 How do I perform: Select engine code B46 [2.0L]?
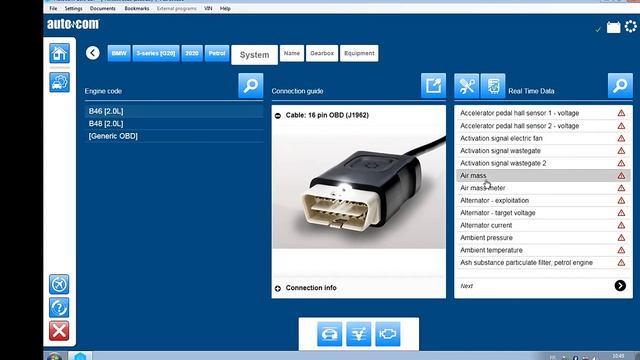click(x=174, y=111)
